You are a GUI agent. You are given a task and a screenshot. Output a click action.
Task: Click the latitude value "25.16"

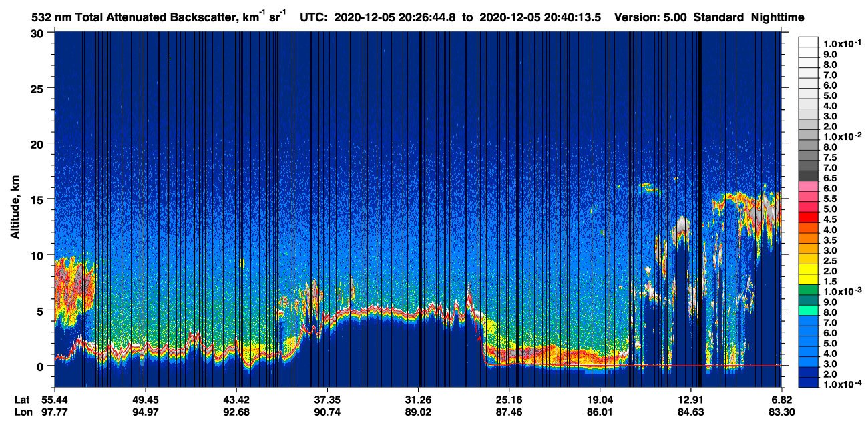[x=509, y=400]
